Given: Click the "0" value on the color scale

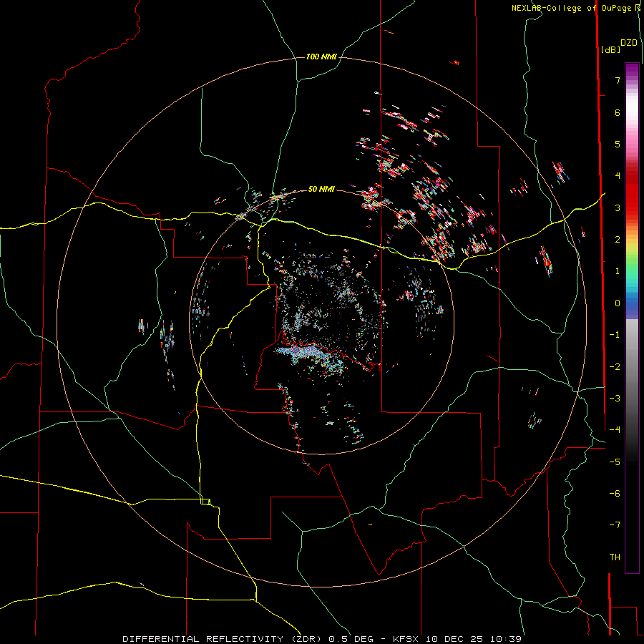Looking at the screenshot, I should click(618, 303).
